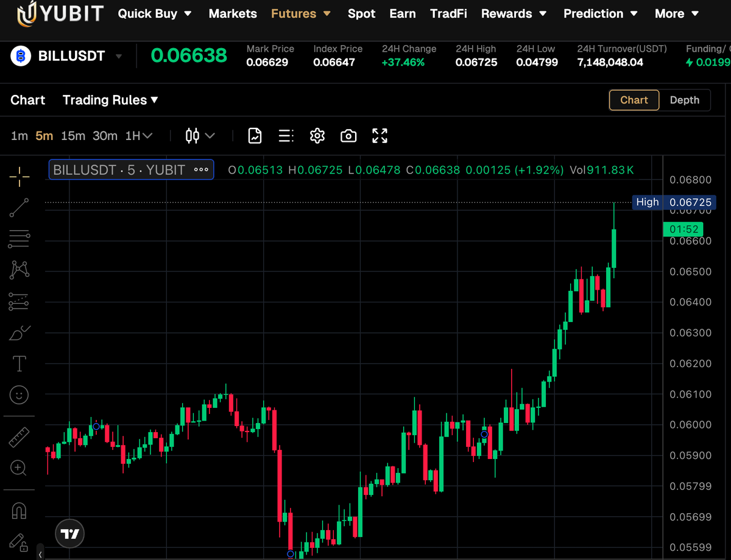This screenshot has height=560, width=731.
Task: Click the green funding lightning icon
Action: [x=689, y=62]
